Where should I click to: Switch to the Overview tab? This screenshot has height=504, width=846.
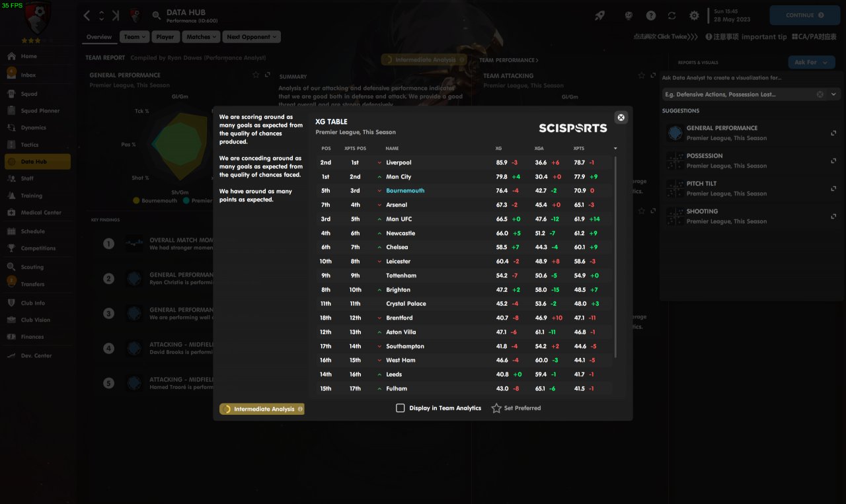click(x=99, y=37)
